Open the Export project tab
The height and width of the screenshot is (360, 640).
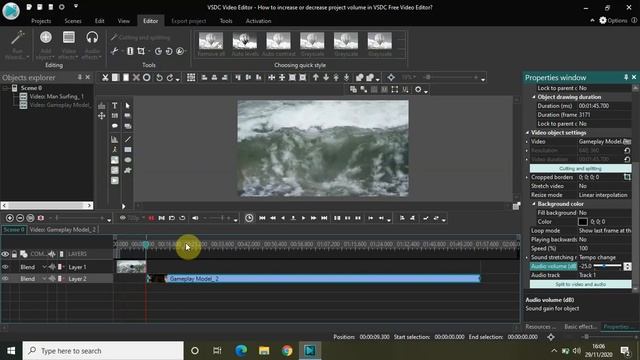tap(189, 21)
